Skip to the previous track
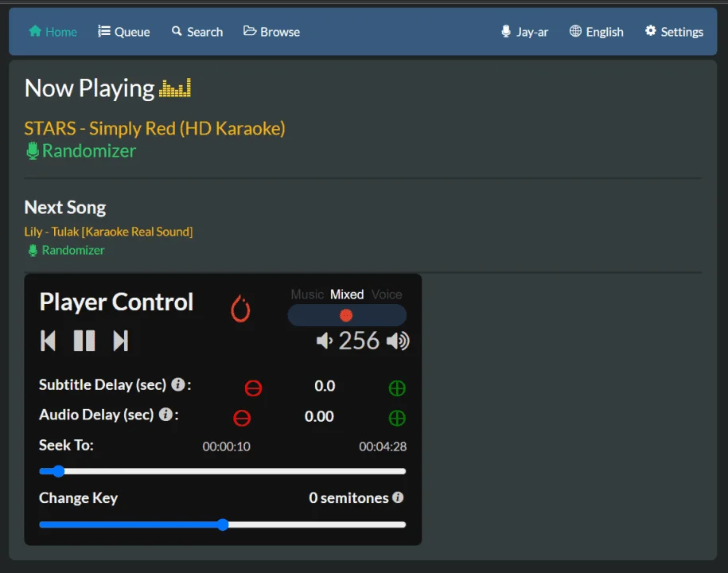Screen dimensions: 728x573 point(49,341)
